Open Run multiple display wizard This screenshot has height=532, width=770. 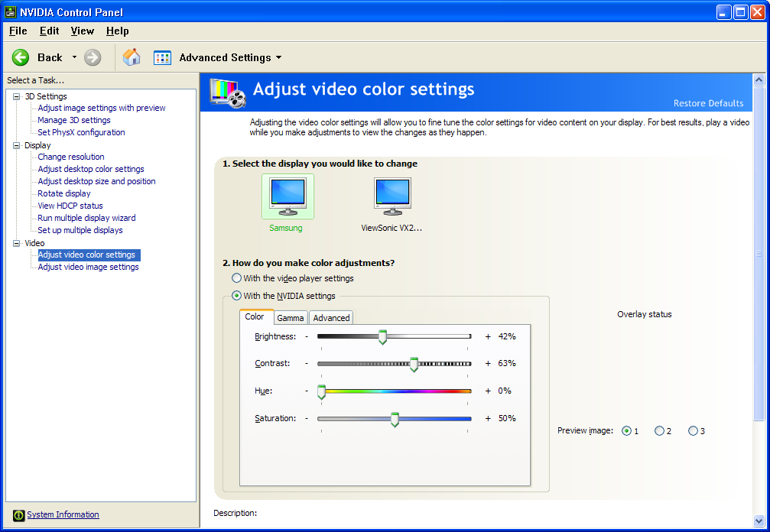87,219
